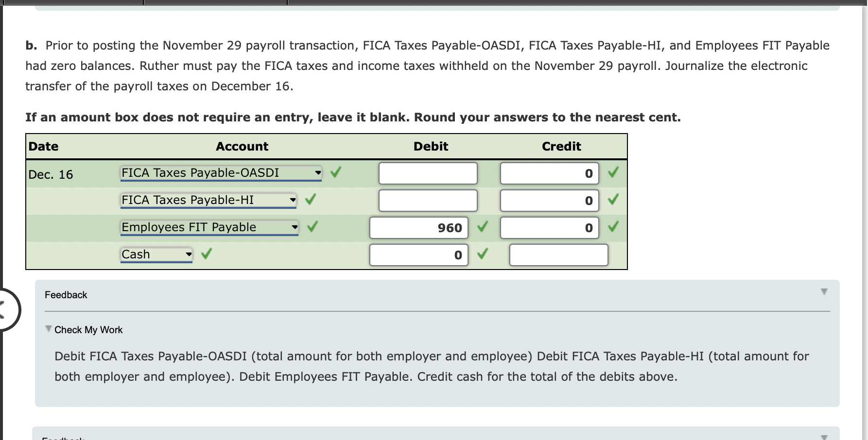Click the checkmark beside the Cash account
The height and width of the screenshot is (440, 868).
(206, 253)
